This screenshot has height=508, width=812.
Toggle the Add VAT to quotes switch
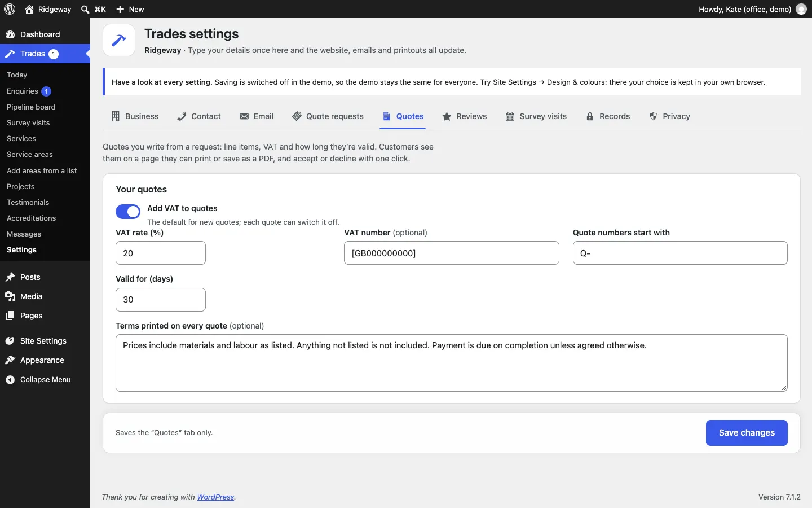tap(128, 212)
